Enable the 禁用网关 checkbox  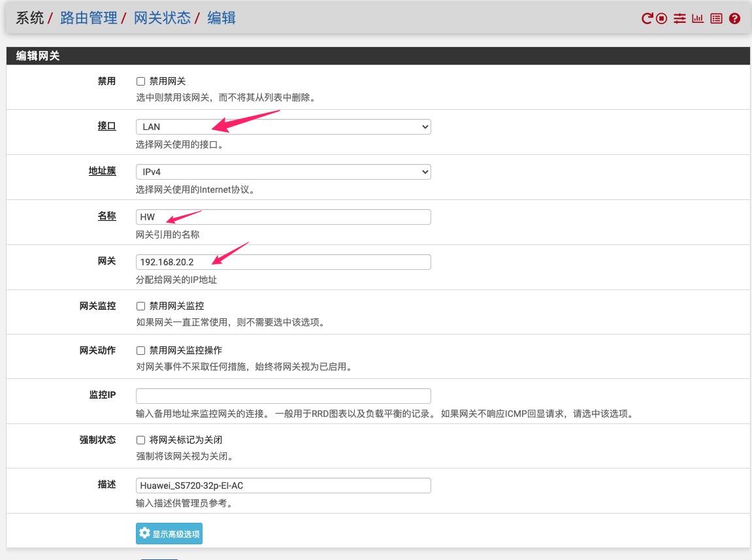[140, 82]
